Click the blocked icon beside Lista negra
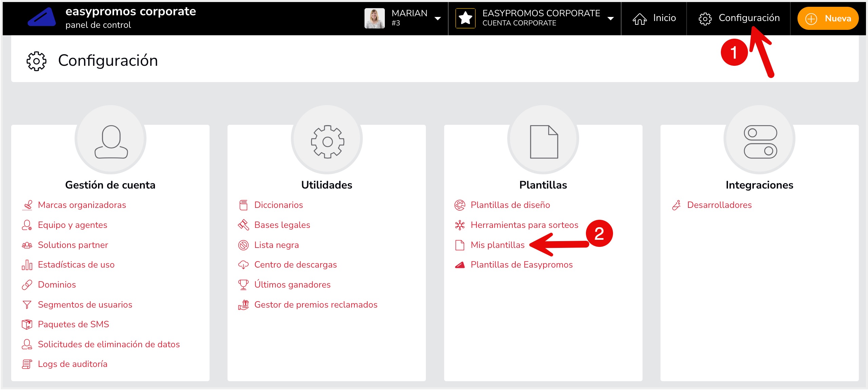Image resolution: width=868 pixels, height=390 pixels. coord(243,245)
